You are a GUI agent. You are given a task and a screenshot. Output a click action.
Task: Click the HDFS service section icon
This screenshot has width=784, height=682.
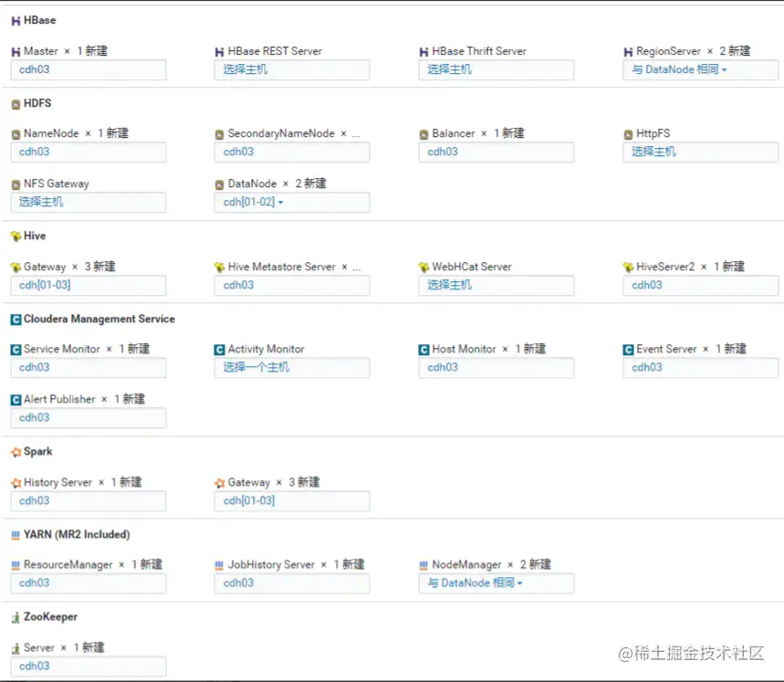pyautogui.click(x=16, y=104)
